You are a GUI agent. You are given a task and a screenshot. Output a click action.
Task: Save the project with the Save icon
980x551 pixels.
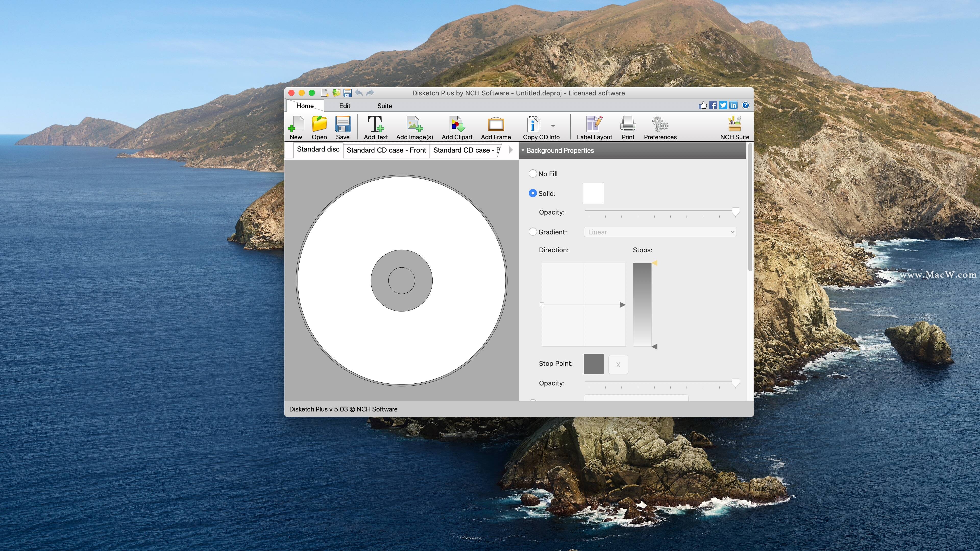pos(342,128)
